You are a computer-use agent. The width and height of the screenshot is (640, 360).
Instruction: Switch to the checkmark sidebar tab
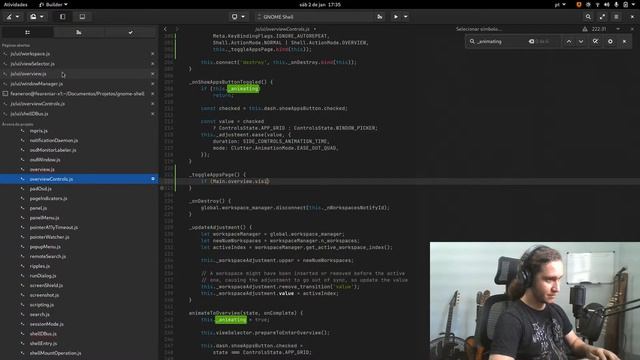pos(131,32)
